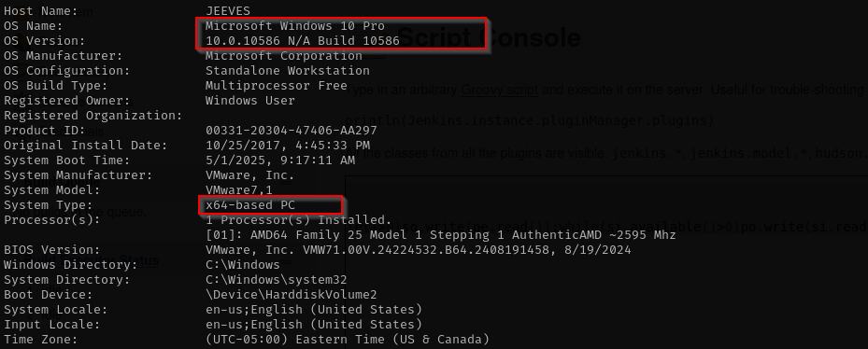Click the red-boxed x64-based PC value
868x349 pixels.
tap(250, 205)
